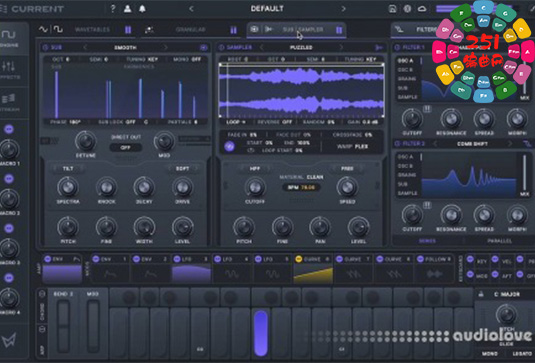Switch to the Effects sidebar page
535x363 pixels.
point(9,70)
